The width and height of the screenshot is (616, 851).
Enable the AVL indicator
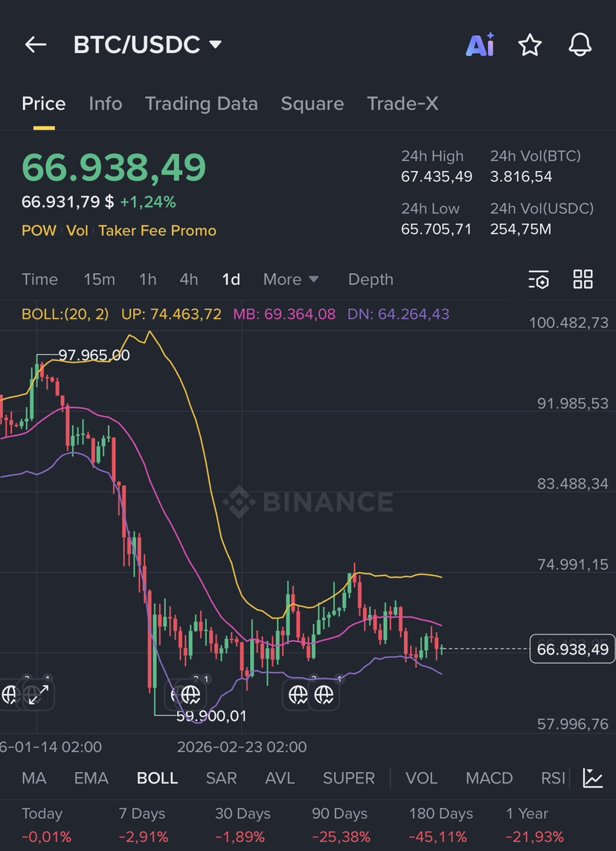tap(280, 778)
